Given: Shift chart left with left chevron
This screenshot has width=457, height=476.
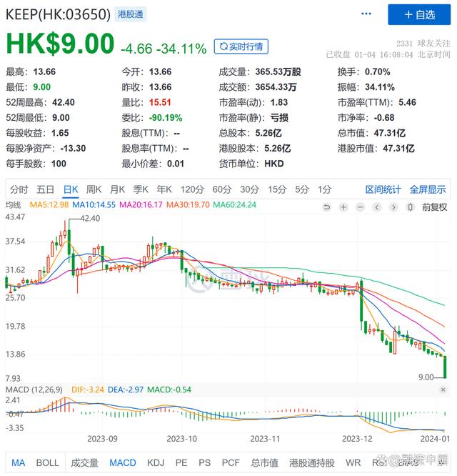Looking at the screenshot, I should pyautogui.click(x=376, y=207).
